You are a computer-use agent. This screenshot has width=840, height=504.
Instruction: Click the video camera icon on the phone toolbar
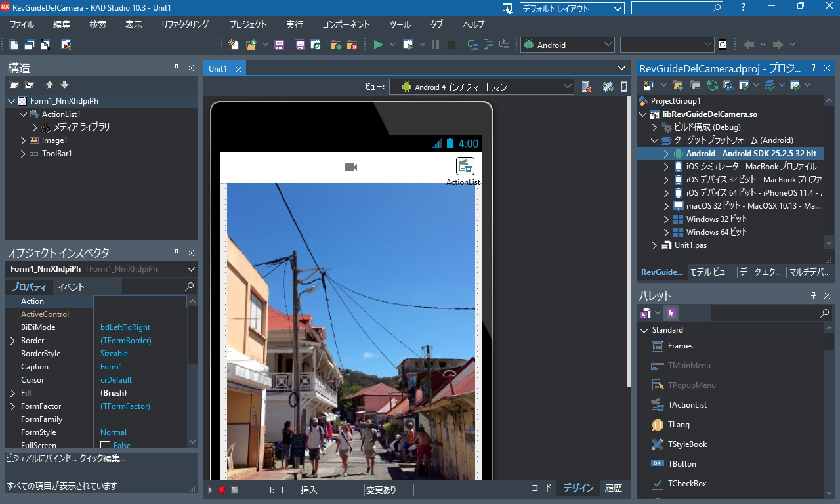351,167
